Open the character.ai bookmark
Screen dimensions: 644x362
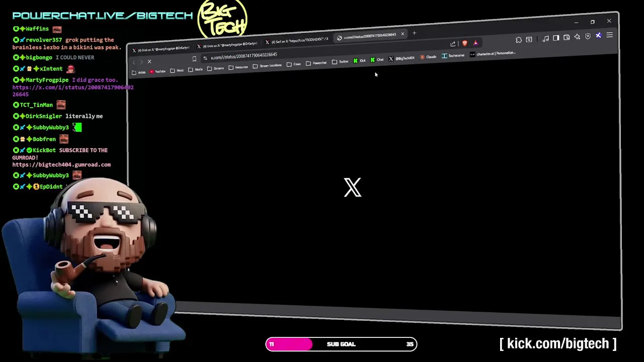[493, 53]
